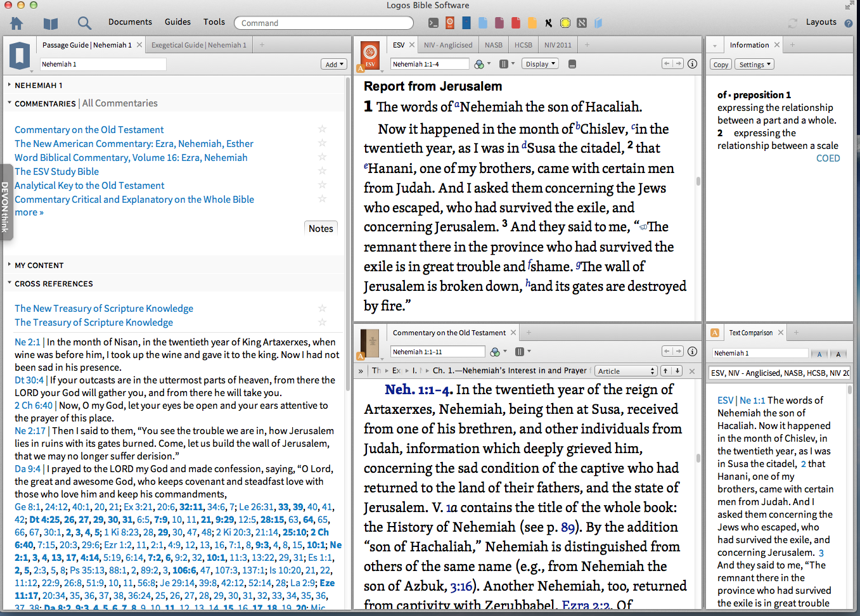Click the yellow circular shortcut icon
This screenshot has height=616, width=860.
565,23
